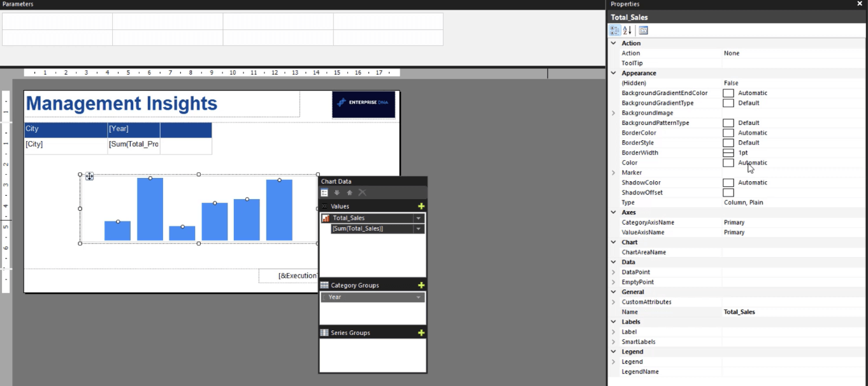Click ShadowColor color swatch

[x=728, y=182]
